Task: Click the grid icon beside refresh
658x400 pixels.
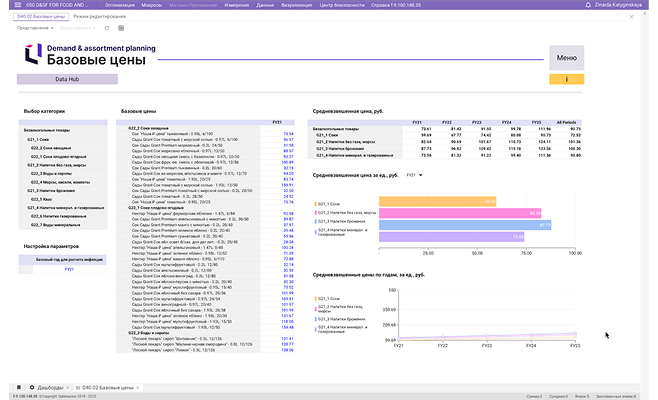Action: pyautogui.click(x=119, y=28)
